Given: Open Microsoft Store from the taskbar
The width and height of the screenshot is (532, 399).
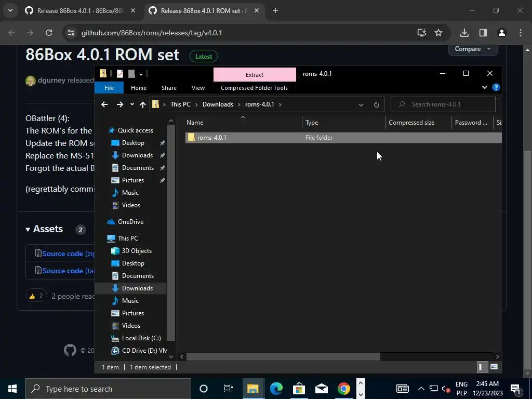Looking at the screenshot, I should click(x=299, y=389).
